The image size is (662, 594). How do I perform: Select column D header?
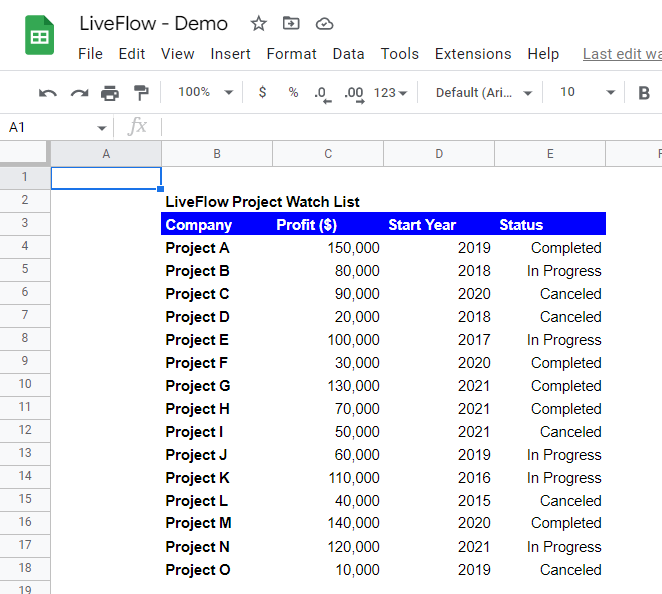coord(439,154)
